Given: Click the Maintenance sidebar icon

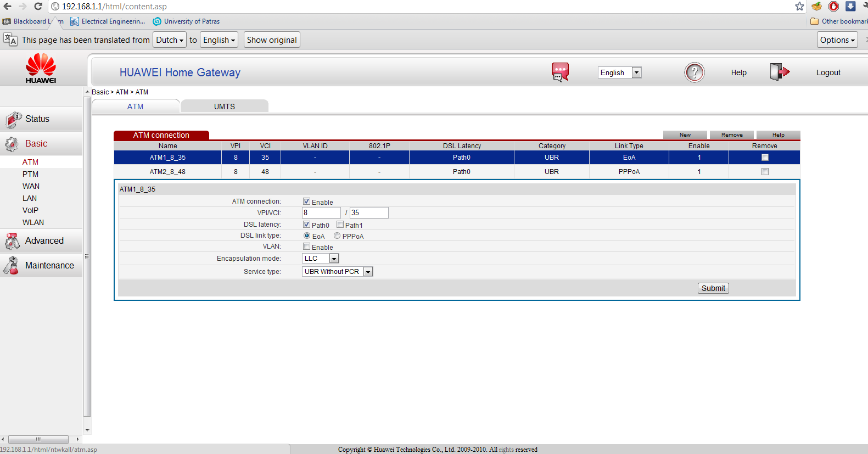Looking at the screenshot, I should [x=11, y=266].
